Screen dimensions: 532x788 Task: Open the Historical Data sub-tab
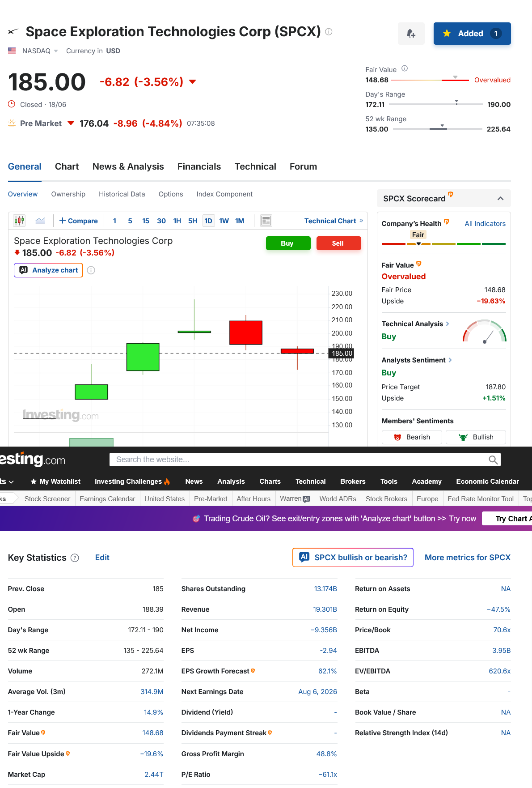click(122, 194)
